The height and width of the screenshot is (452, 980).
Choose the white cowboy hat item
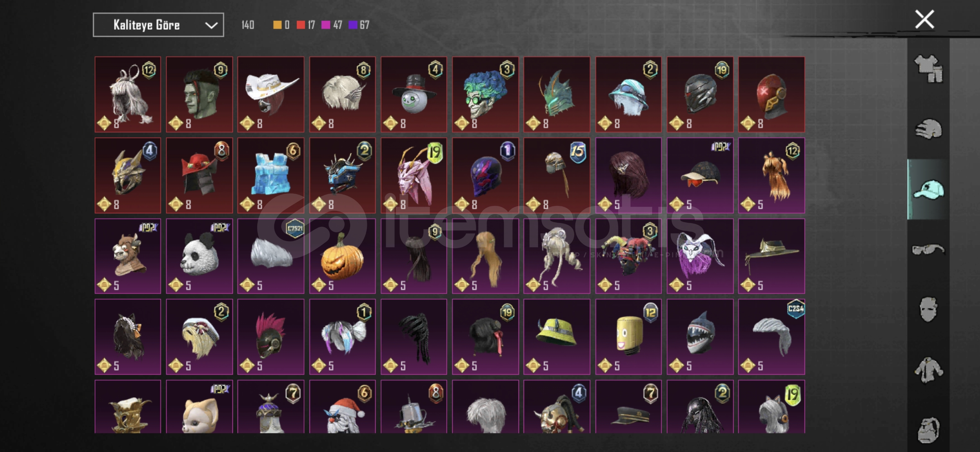click(271, 95)
